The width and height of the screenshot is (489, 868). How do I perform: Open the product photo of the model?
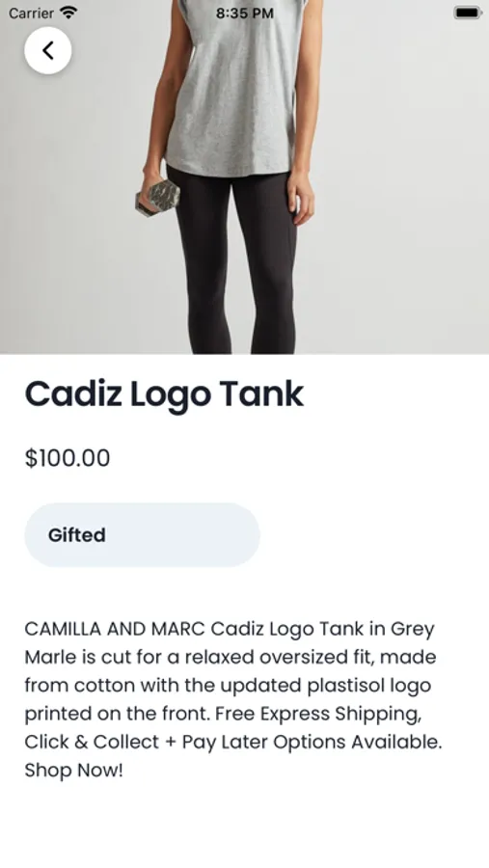pyautogui.click(x=244, y=177)
